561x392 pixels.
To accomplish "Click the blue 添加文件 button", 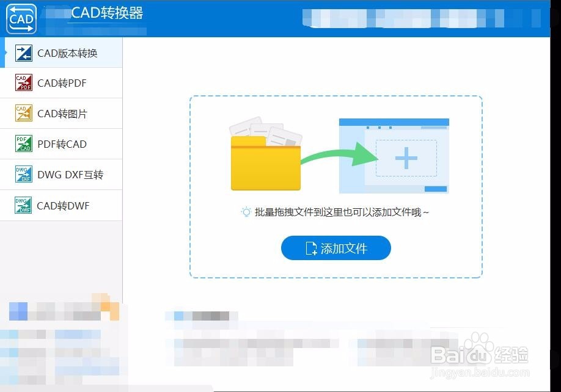I will pos(336,248).
